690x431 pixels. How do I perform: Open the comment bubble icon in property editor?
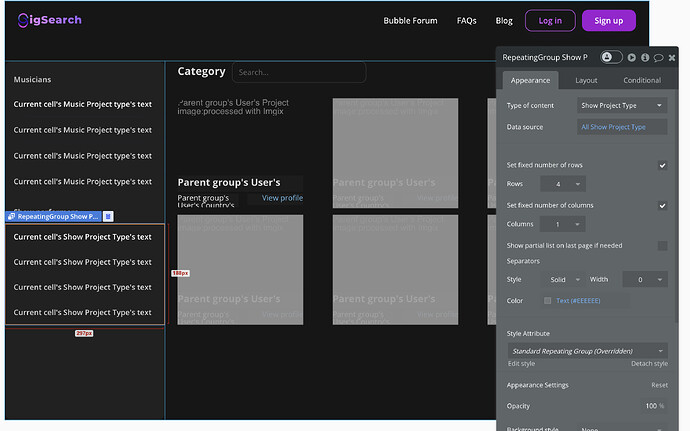658,58
